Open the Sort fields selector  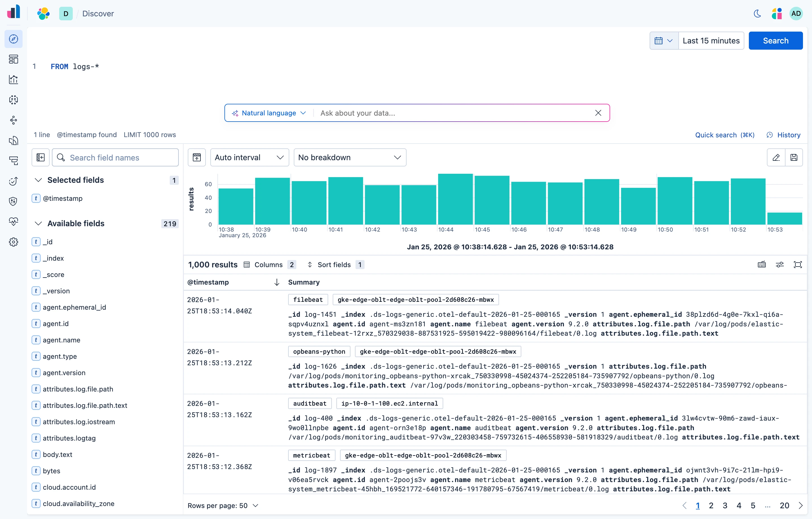click(335, 265)
